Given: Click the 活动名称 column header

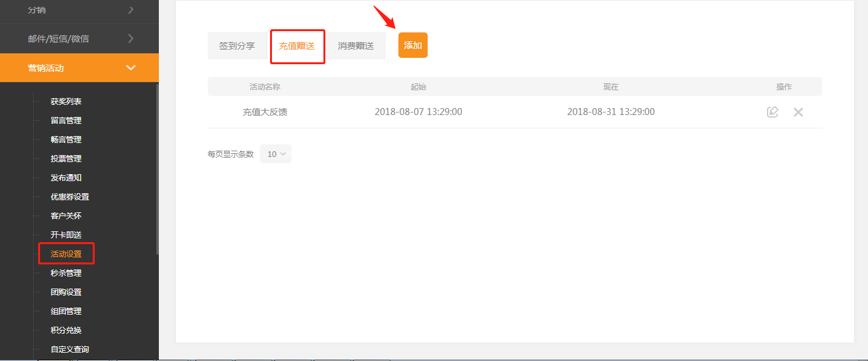Looking at the screenshot, I should (265, 86).
